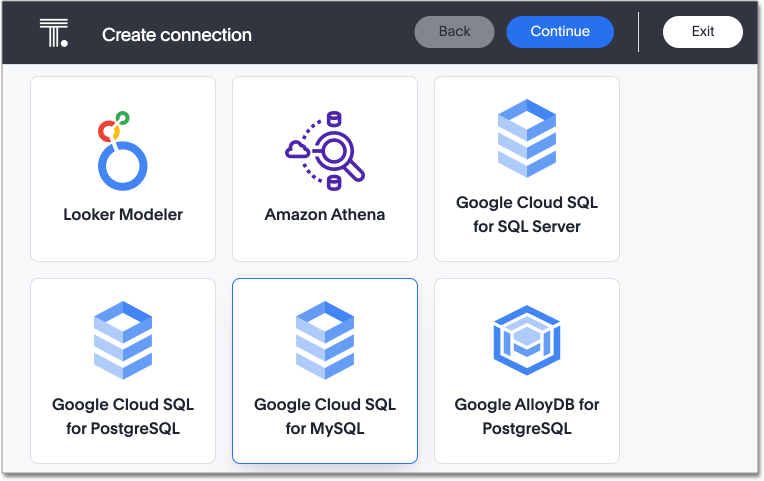
Task: Click the empty area right of the SQL Server tile
Action: [x=688, y=168]
